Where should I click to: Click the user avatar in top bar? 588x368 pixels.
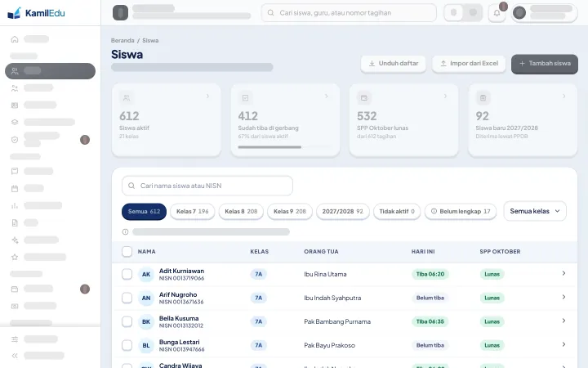pos(519,13)
